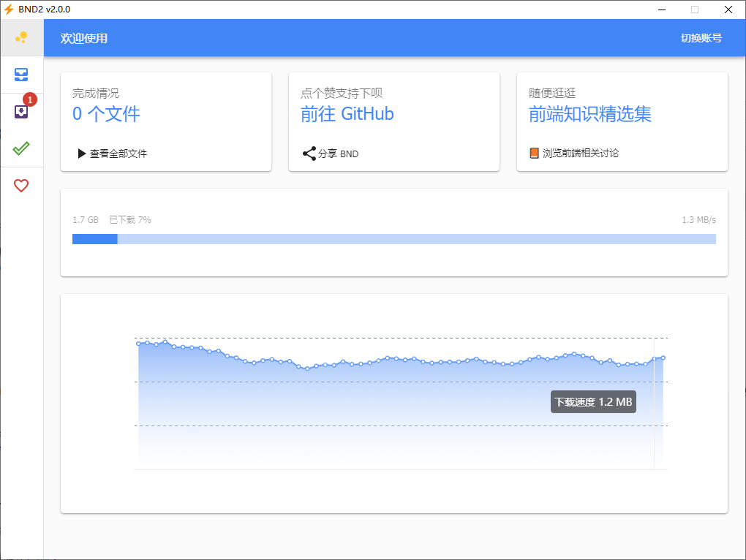Click the orange book icon beside 浏览前端相关讨论
This screenshot has height=560, width=746.
point(535,154)
